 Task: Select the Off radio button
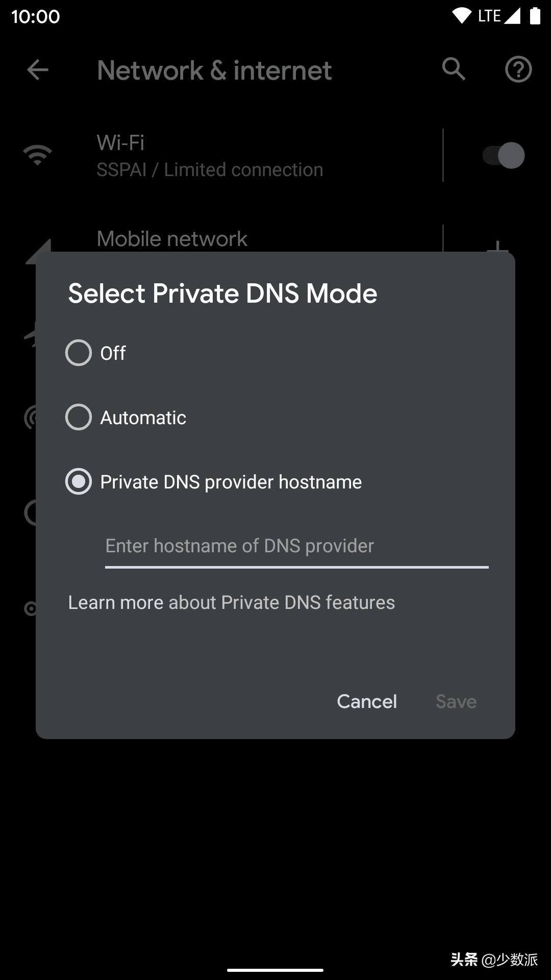click(79, 353)
